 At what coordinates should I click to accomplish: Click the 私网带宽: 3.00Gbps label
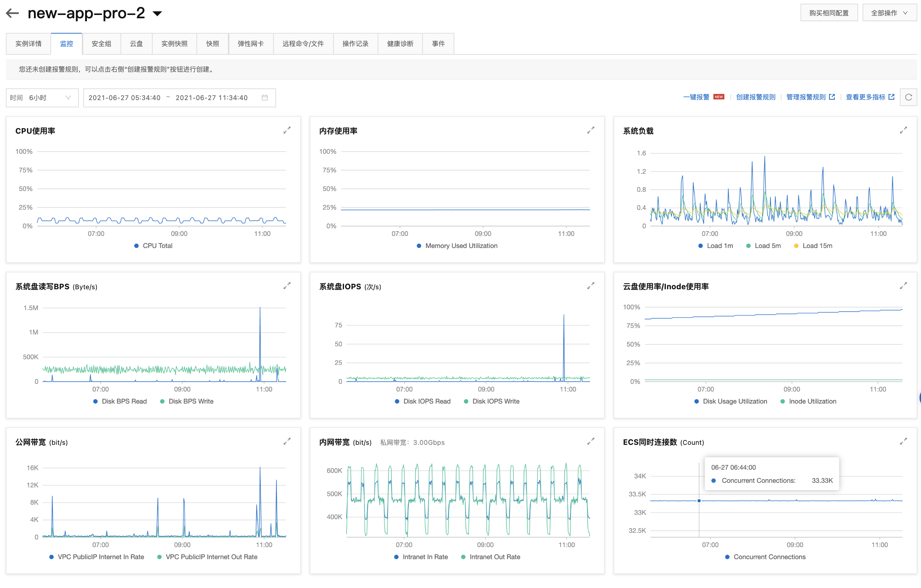(x=412, y=442)
